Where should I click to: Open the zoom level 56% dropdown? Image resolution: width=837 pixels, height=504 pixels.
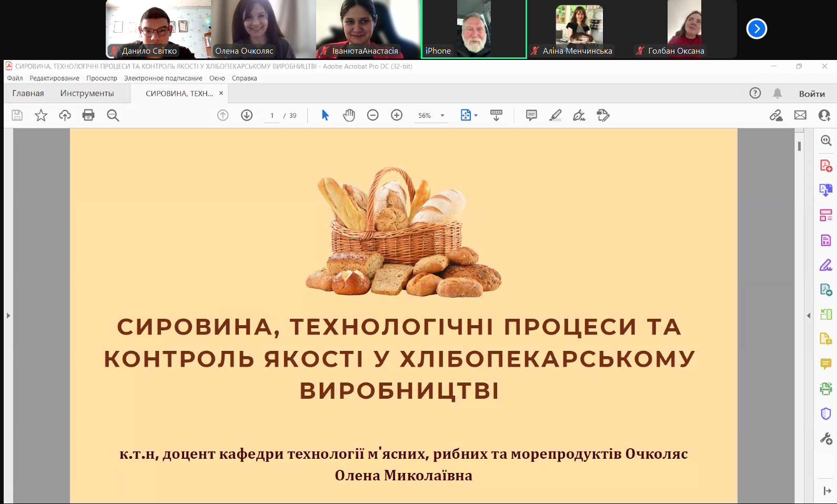pos(442,116)
